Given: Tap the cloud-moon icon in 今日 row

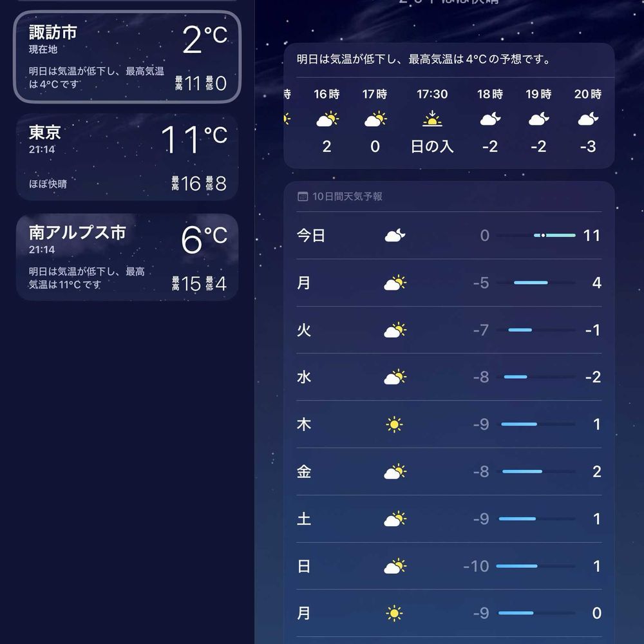Looking at the screenshot, I should click(395, 235).
